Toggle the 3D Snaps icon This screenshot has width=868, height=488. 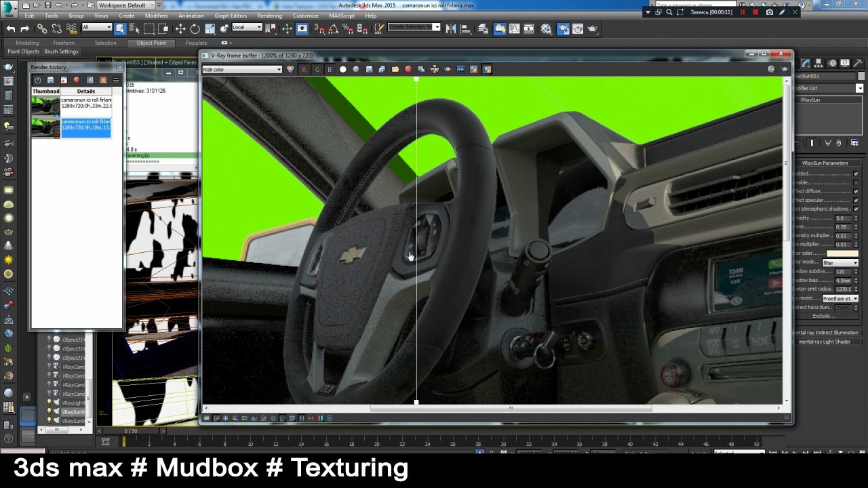point(319,28)
